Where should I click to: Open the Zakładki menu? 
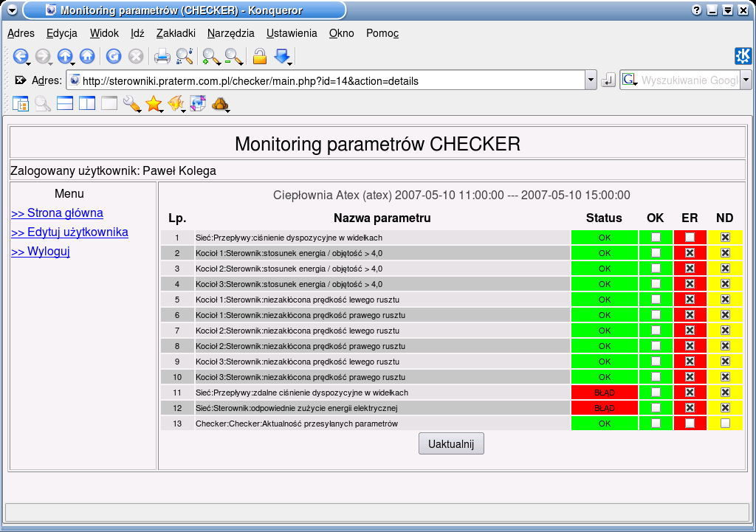pyautogui.click(x=176, y=33)
